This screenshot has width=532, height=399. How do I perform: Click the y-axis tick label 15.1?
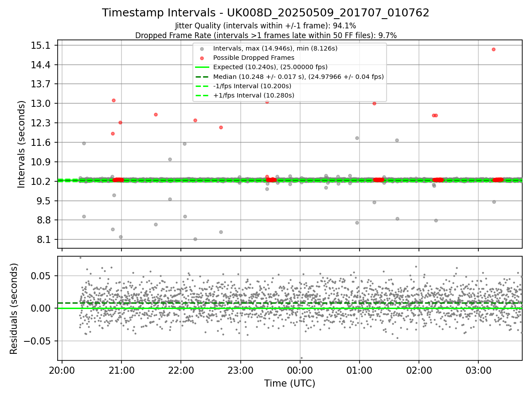pos(42,46)
